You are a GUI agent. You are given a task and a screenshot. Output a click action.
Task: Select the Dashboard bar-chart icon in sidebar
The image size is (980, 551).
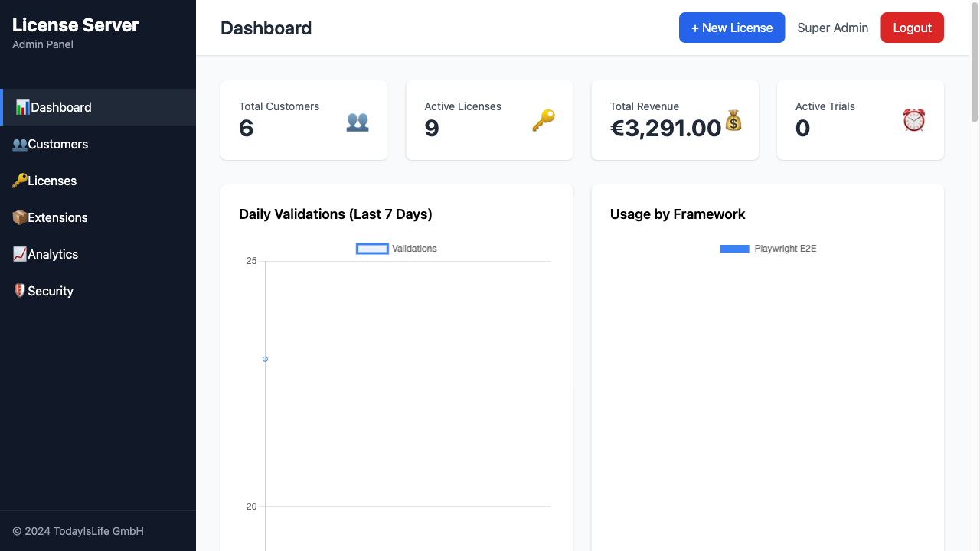[x=21, y=107]
